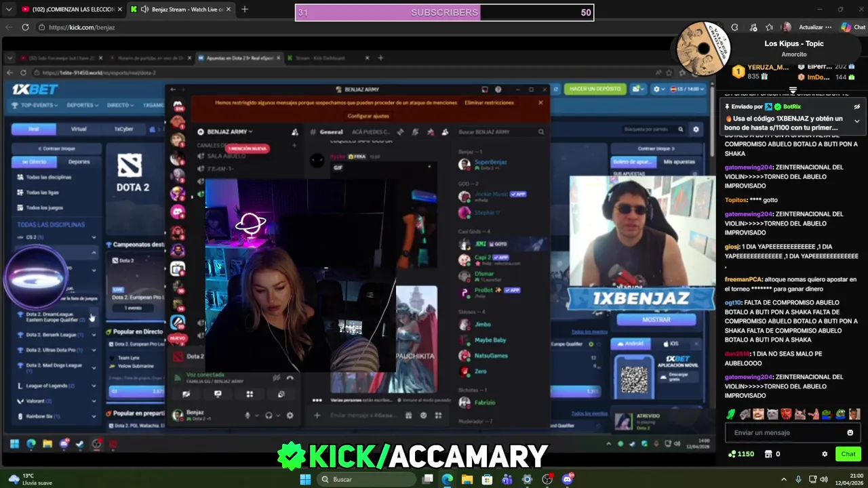Image resolution: width=868 pixels, height=488 pixels.
Task: Click Configurar ajustes in Discord banner
Action: click(368, 116)
